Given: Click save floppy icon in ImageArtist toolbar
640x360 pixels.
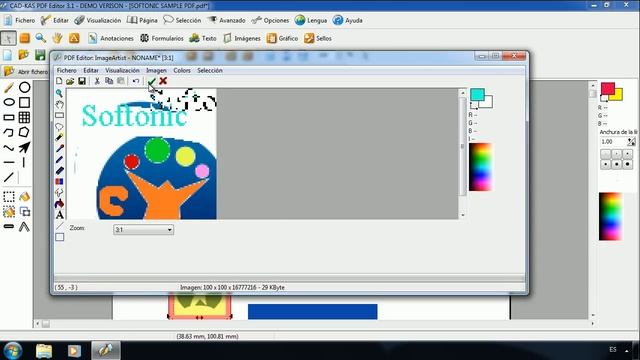Looking at the screenshot, I should 82,81.
